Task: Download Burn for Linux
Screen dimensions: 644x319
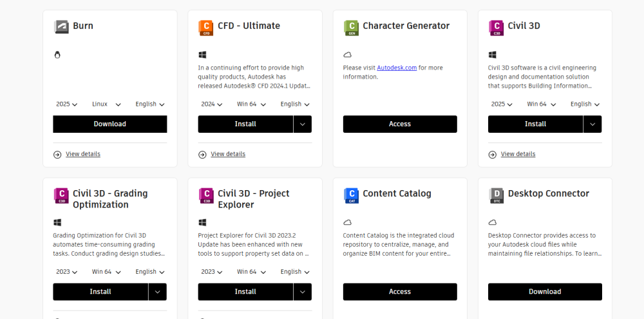Action: pyautogui.click(x=110, y=124)
